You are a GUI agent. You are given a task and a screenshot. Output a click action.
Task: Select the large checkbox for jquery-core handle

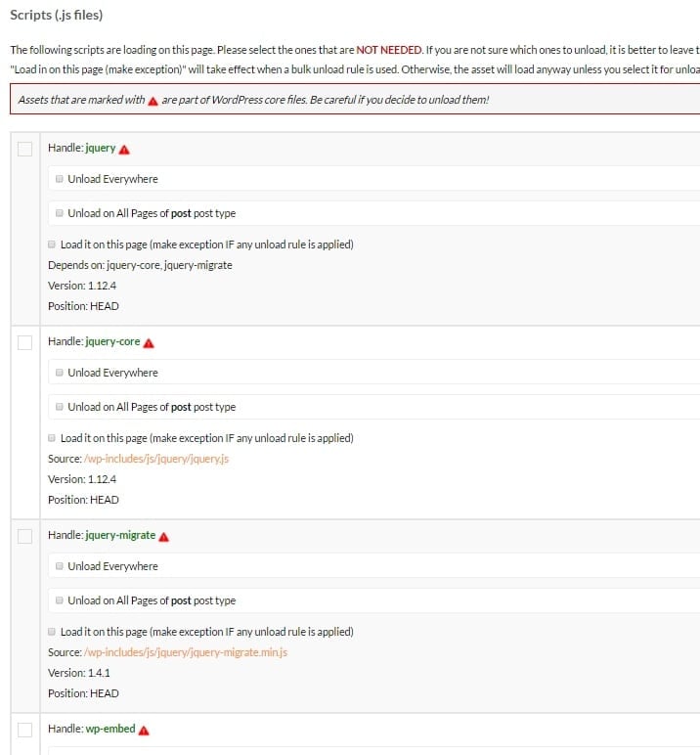pyautogui.click(x=25, y=342)
